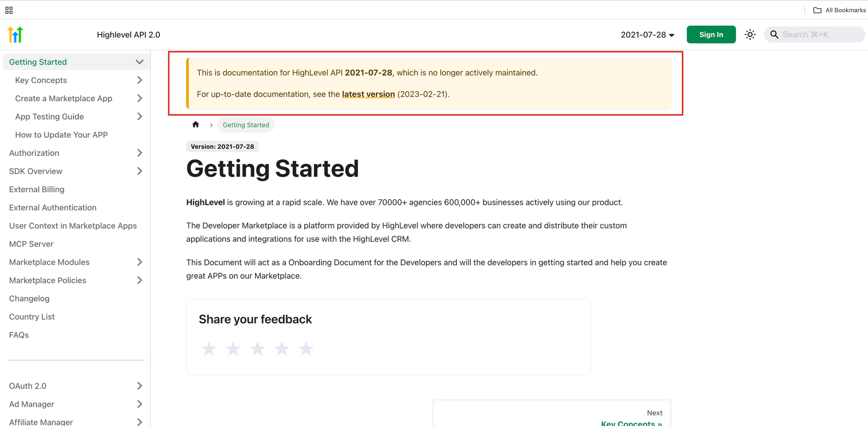
Task: Expand the Marketplace Policies chevron
Action: click(140, 280)
